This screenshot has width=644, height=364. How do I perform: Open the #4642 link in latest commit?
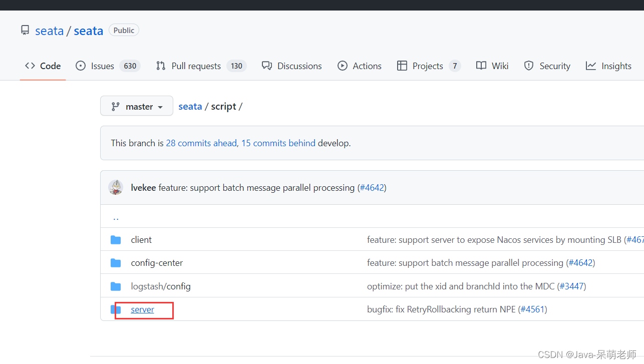(372, 187)
